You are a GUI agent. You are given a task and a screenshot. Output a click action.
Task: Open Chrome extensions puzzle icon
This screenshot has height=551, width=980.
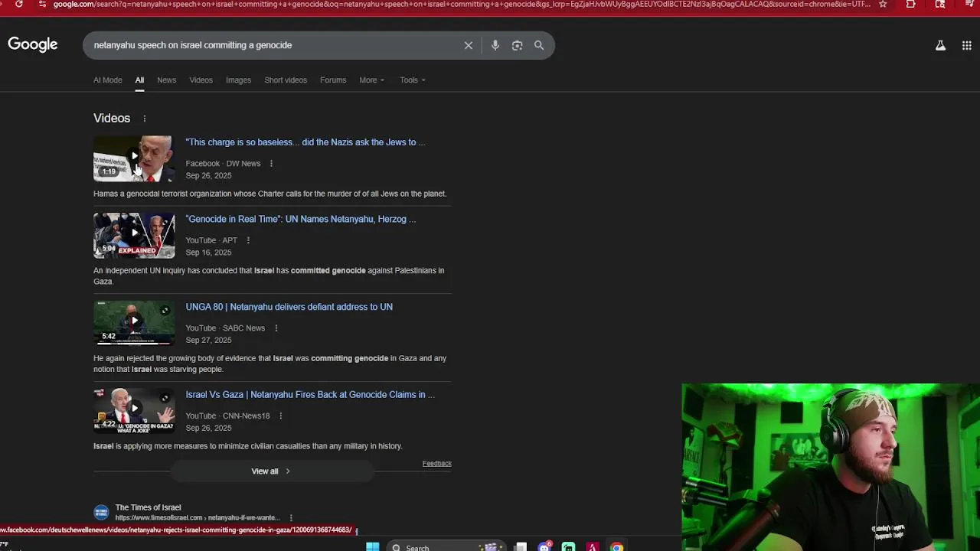tap(910, 4)
